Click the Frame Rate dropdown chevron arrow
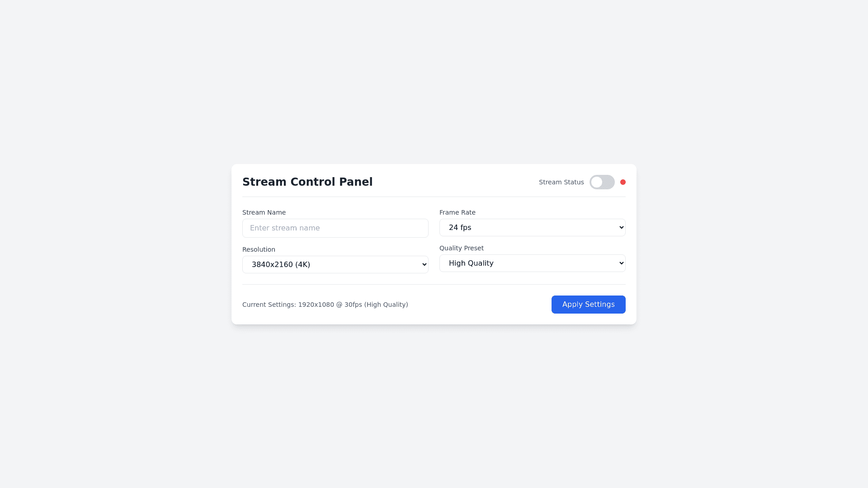868x488 pixels. click(x=622, y=228)
